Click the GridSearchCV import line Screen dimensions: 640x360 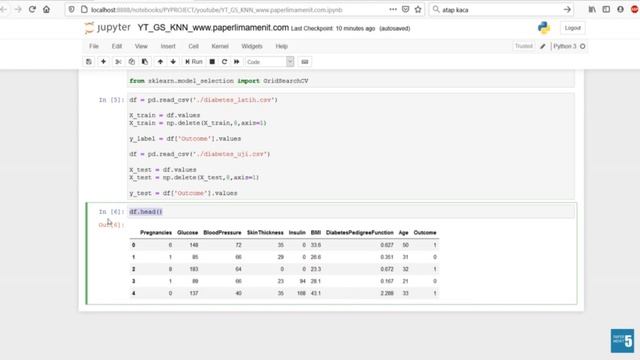(219, 81)
